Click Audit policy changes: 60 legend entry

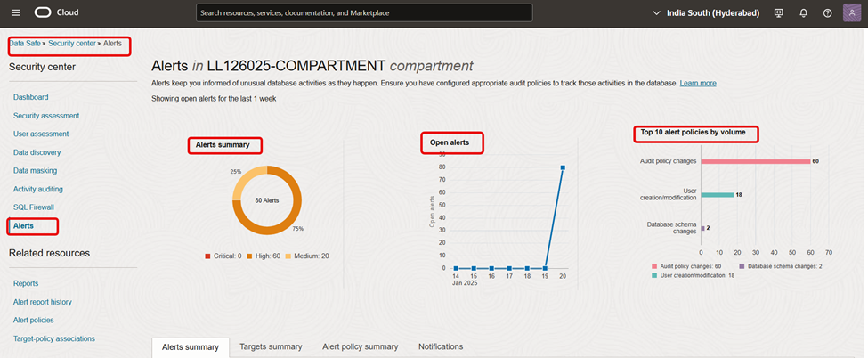point(686,266)
